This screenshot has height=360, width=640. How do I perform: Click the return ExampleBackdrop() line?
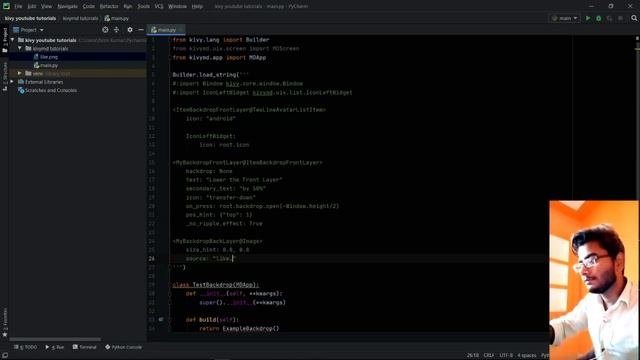pyautogui.click(x=239, y=329)
